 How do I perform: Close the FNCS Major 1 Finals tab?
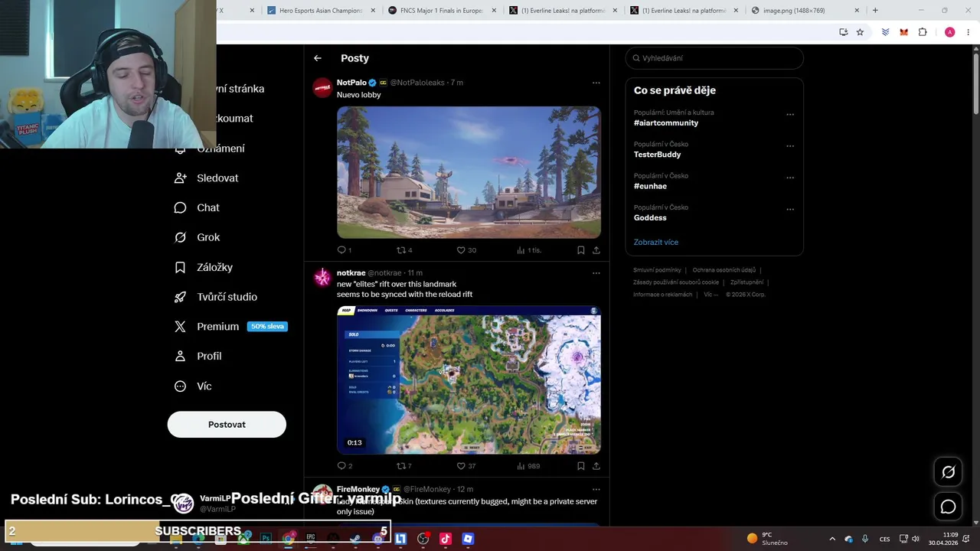pos(494,11)
